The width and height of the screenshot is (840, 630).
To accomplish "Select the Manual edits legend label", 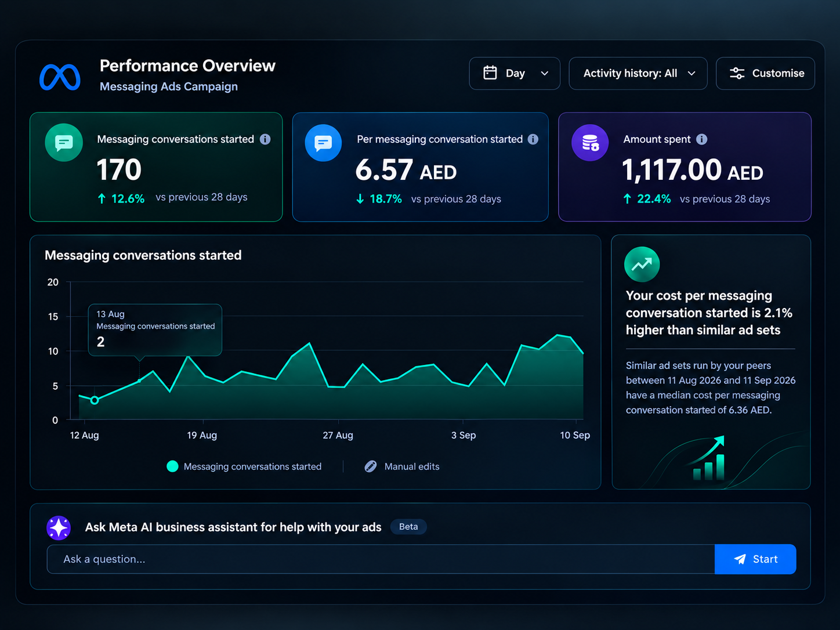I will (412, 466).
